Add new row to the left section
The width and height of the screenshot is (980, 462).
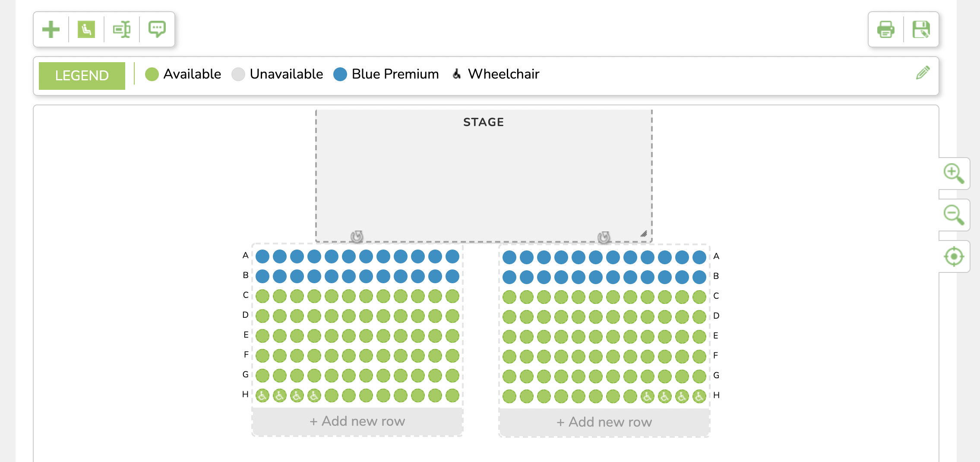pos(357,421)
